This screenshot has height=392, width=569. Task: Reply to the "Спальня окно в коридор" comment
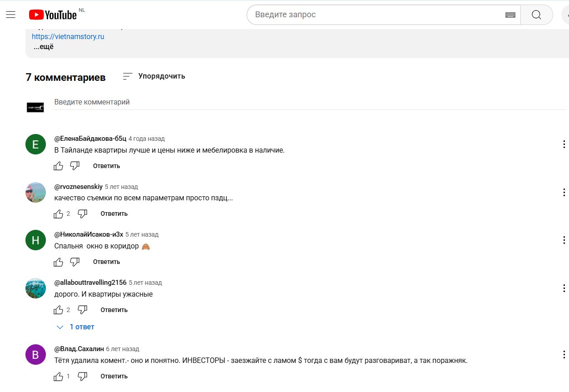[106, 262]
